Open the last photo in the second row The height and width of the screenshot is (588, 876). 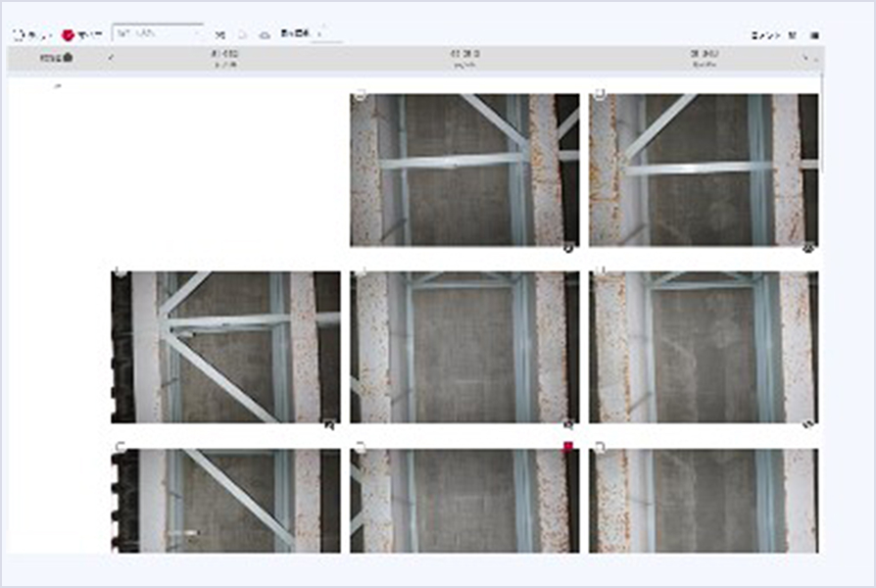pyautogui.click(x=704, y=347)
